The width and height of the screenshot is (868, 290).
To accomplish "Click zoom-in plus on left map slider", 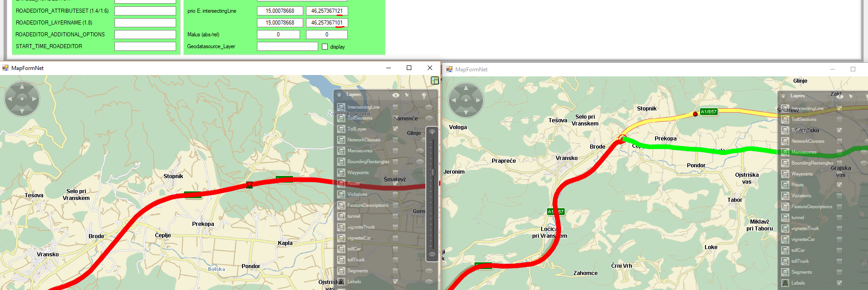I will click(432, 132).
